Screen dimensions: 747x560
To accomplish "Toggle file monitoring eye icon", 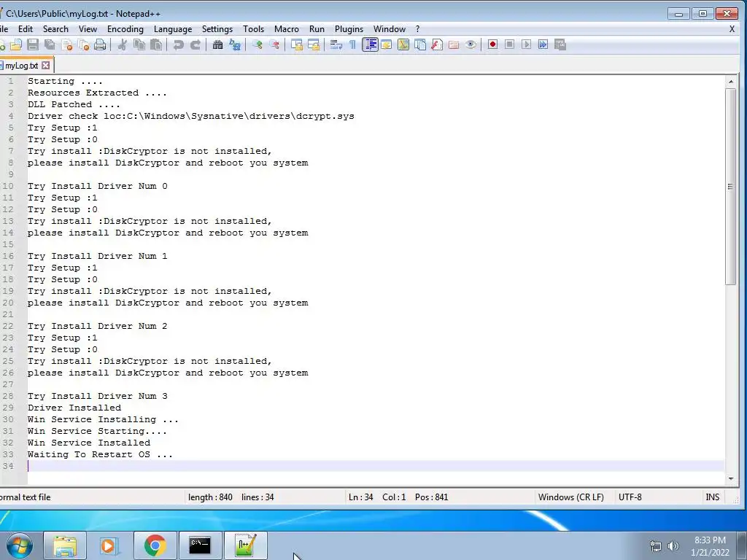I will point(471,44).
